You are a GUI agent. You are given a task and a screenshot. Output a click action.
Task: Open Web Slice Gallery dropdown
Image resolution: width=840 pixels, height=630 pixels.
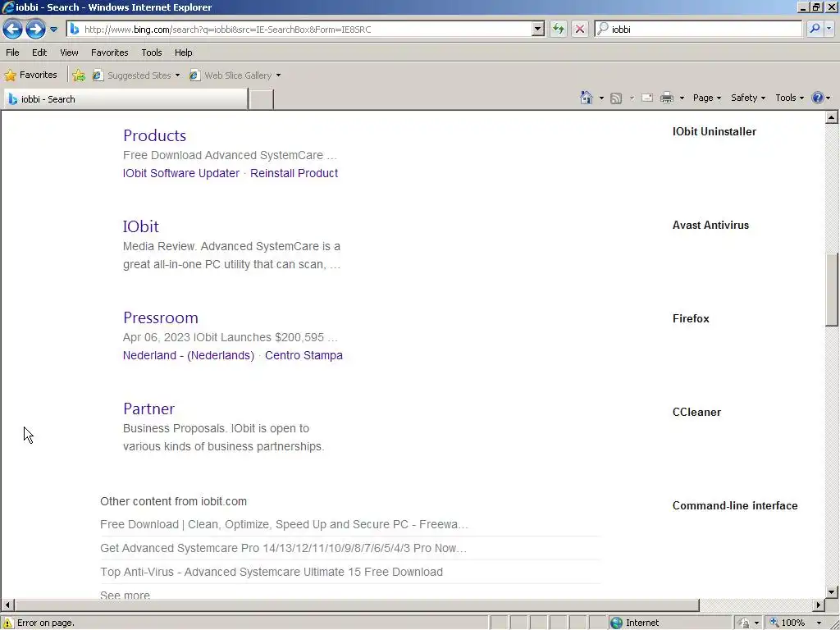click(235, 75)
